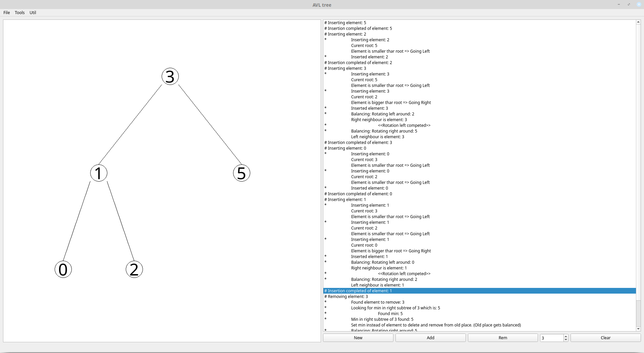Click the log scrollbar up arrow

tap(638, 22)
